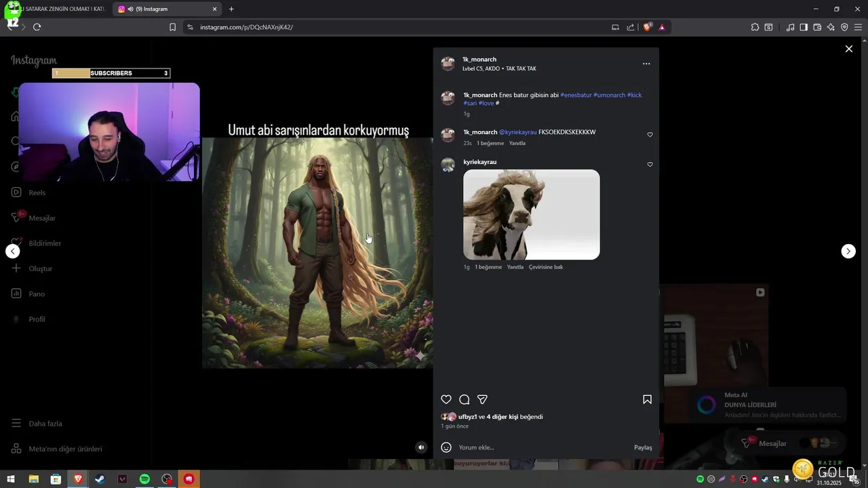This screenshot has width=868, height=488.
Task: Open Steam from the taskbar
Action: coord(100,479)
